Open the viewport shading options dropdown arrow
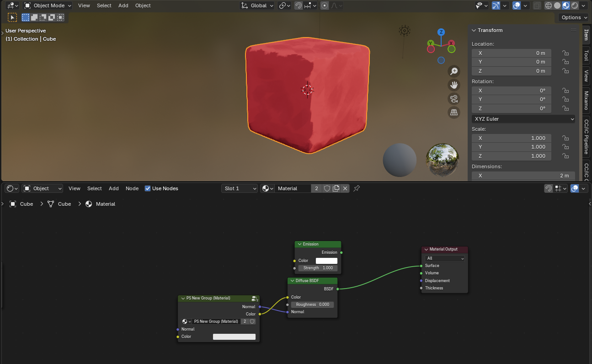The width and height of the screenshot is (592, 364). 583,5
